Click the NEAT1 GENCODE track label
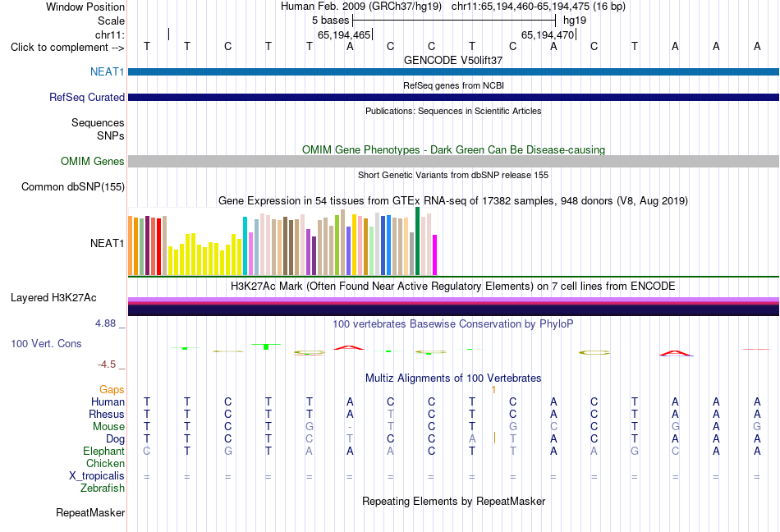The width and height of the screenshot is (780, 532). pyautogui.click(x=107, y=71)
